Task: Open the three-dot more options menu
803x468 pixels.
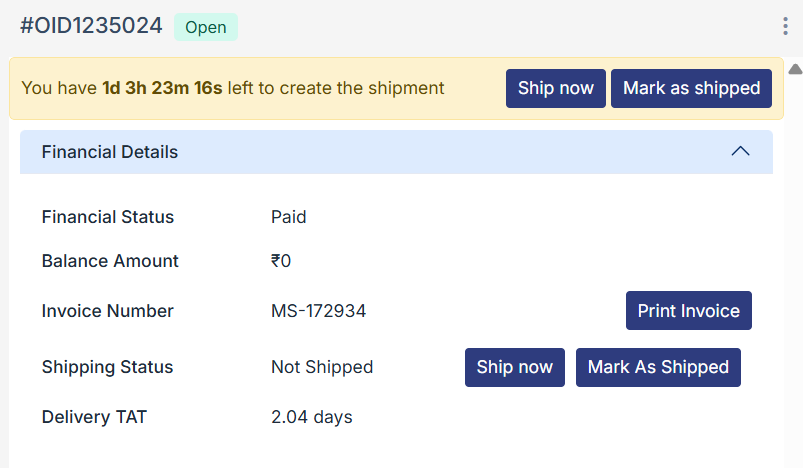Action: [x=785, y=27]
